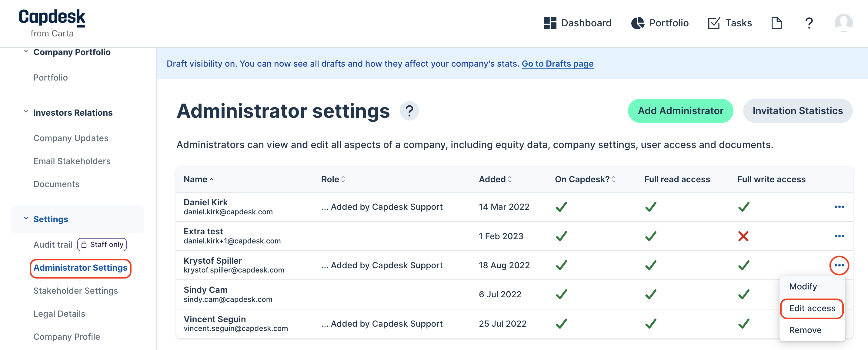Viewport: 868px width, 350px height.
Task: Click the date 1 Feb 2023
Action: pyautogui.click(x=501, y=236)
